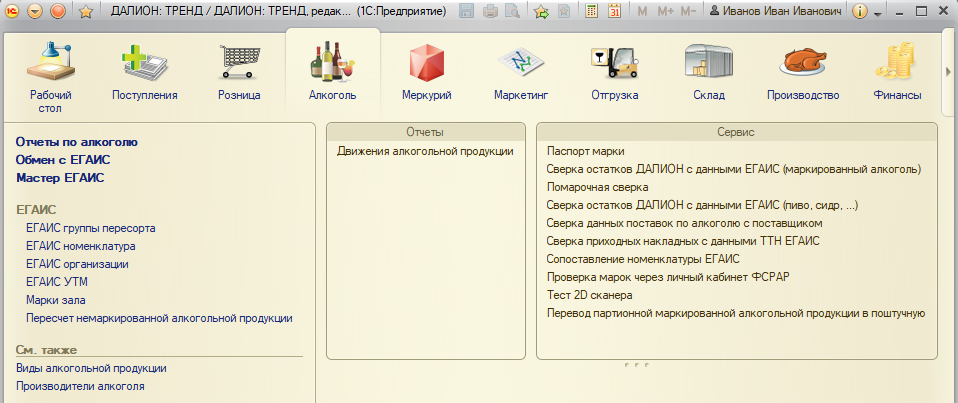958x403 pixels.
Task: Click the ЕГАИС group heading
Action: coord(36,210)
